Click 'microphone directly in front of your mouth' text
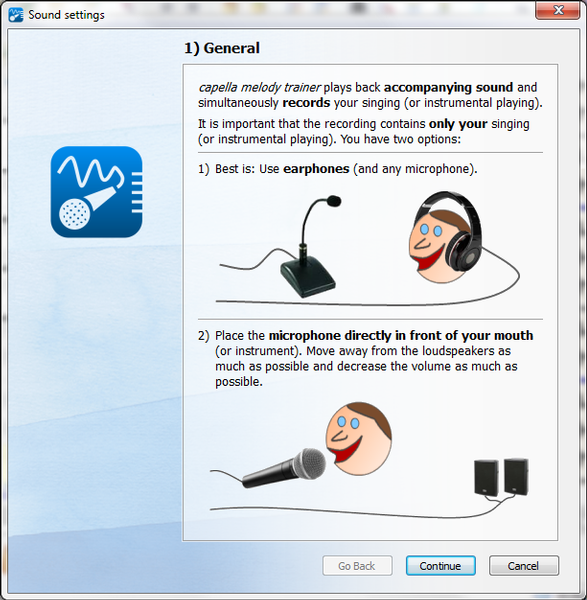The height and width of the screenshot is (600, 587). [x=401, y=336]
